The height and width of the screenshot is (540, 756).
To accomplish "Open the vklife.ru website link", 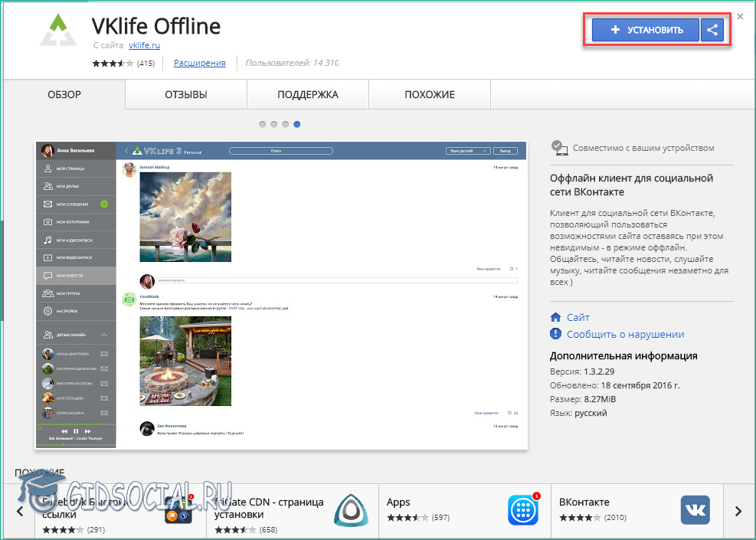I will coord(144,46).
